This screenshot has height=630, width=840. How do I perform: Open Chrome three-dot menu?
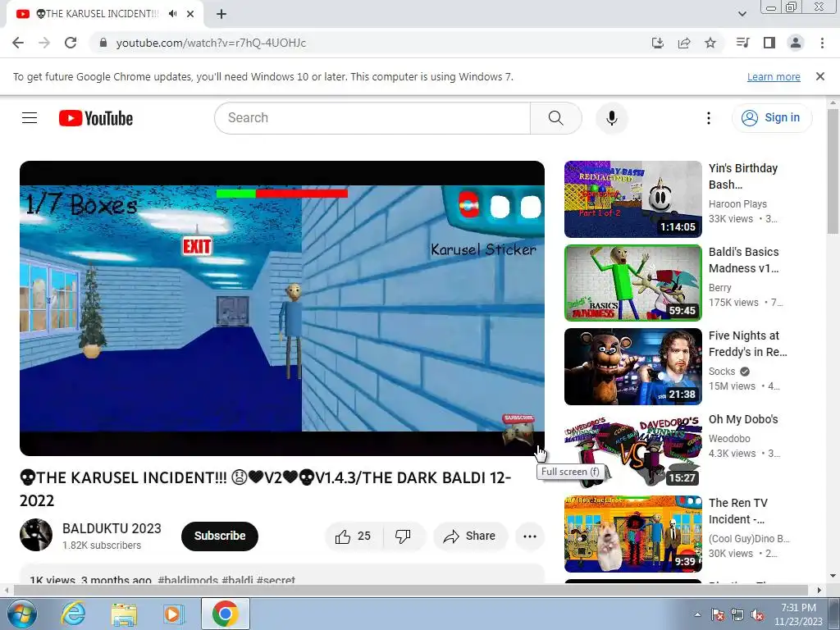click(822, 43)
